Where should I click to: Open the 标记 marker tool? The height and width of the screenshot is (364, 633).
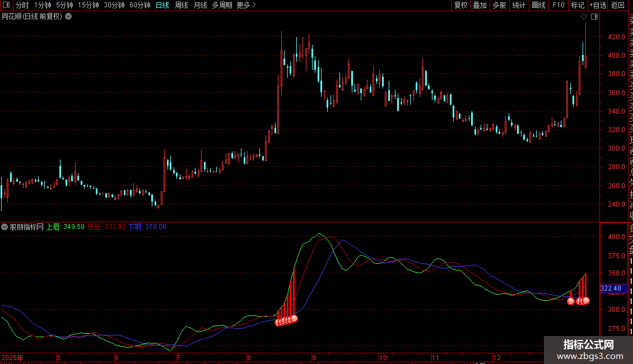[577, 5]
